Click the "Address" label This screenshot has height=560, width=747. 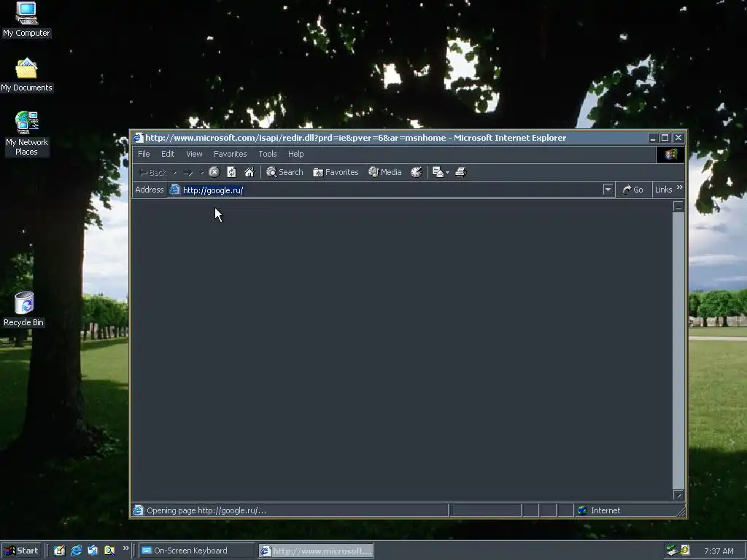pyautogui.click(x=149, y=190)
